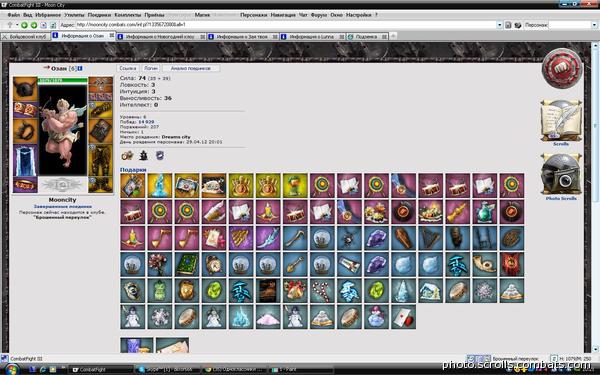Click the blue ice fountain gift
This screenshot has width=600, height=375.
point(160,186)
